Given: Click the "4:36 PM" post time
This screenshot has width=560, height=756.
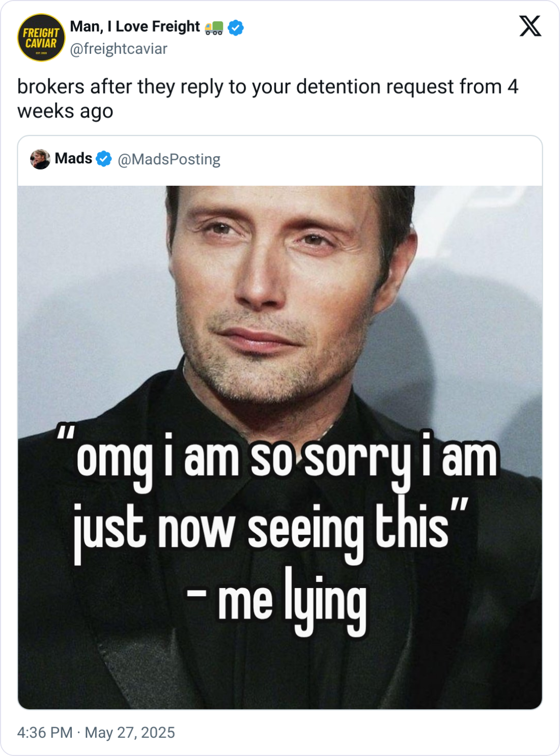Looking at the screenshot, I should (x=45, y=733).
